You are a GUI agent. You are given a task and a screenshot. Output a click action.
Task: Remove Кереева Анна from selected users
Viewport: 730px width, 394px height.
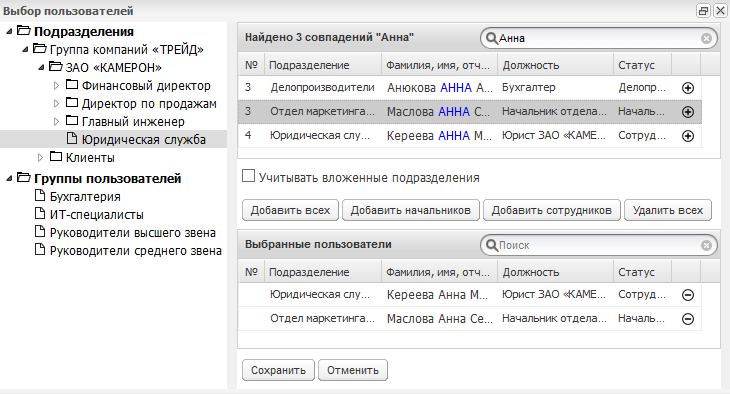[x=688, y=295]
